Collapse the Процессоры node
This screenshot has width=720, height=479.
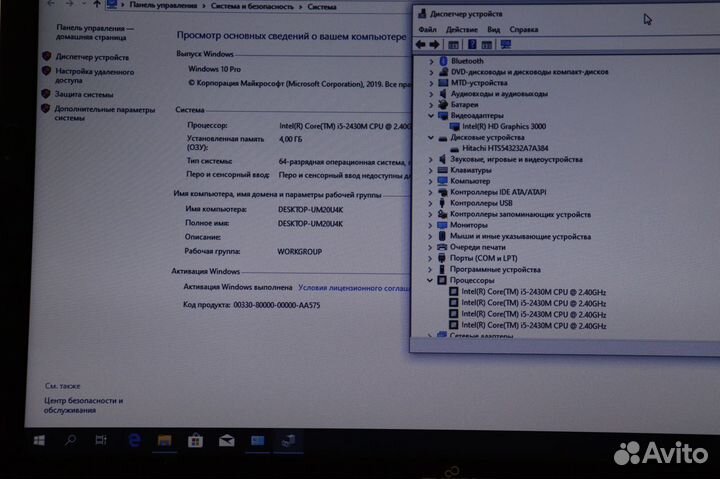tap(430, 280)
